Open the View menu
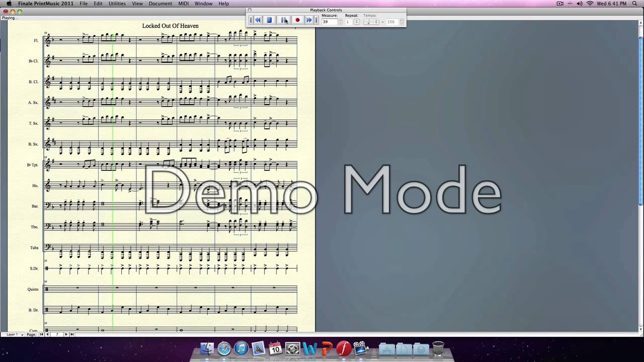This screenshot has width=644, height=362. coord(137,4)
